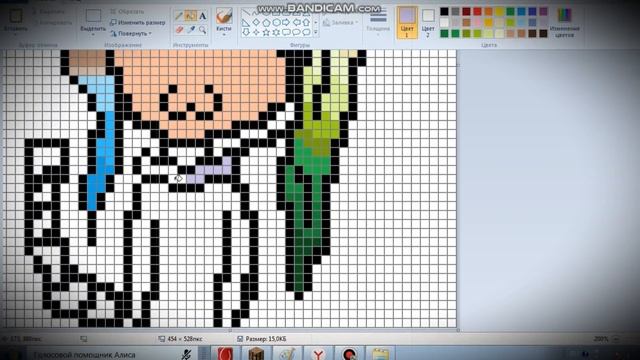Select the Text tool
640x360 pixels.
202,16
